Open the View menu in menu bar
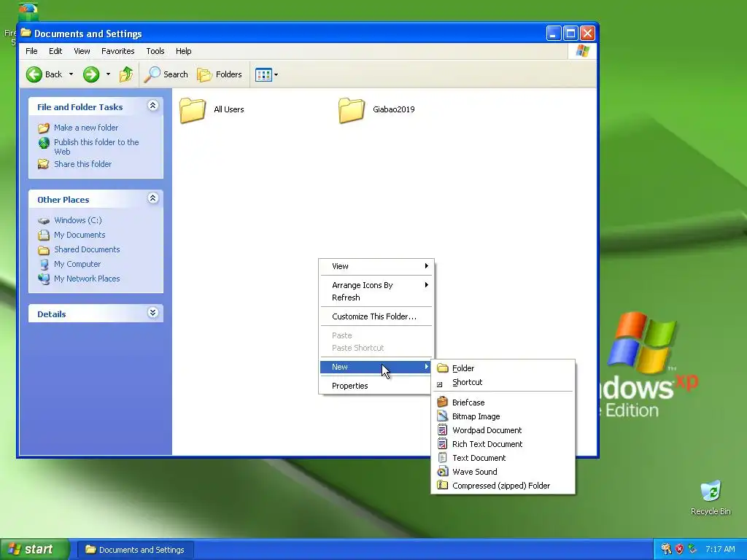 click(82, 51)
